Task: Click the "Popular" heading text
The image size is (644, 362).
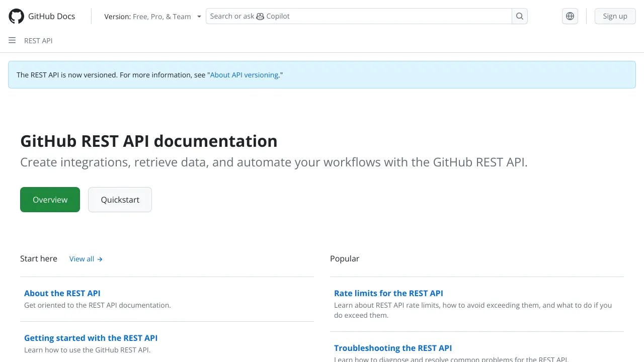Action: click(x=345, y=258)
